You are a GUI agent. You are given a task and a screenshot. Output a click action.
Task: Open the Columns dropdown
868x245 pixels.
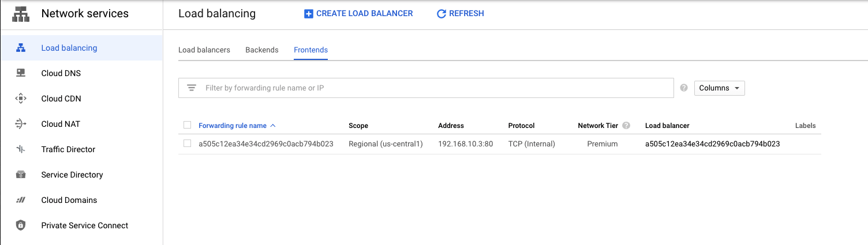tap(719, 88)
